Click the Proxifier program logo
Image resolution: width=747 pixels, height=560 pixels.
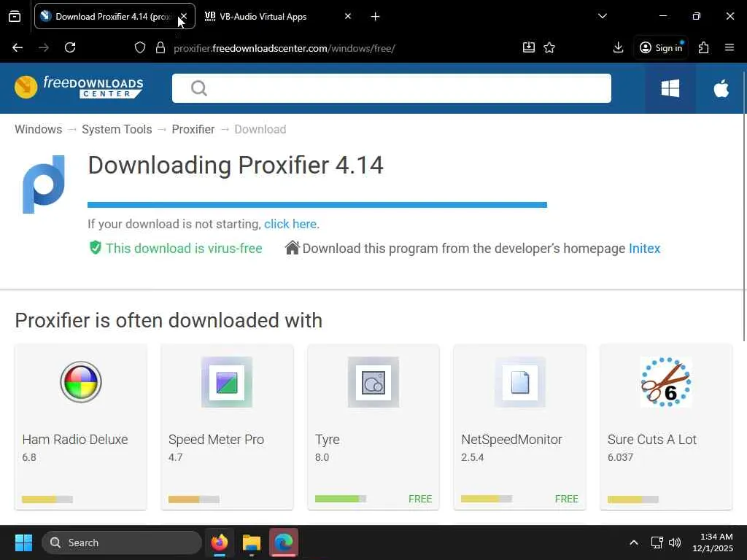click(x=43, y=184)
